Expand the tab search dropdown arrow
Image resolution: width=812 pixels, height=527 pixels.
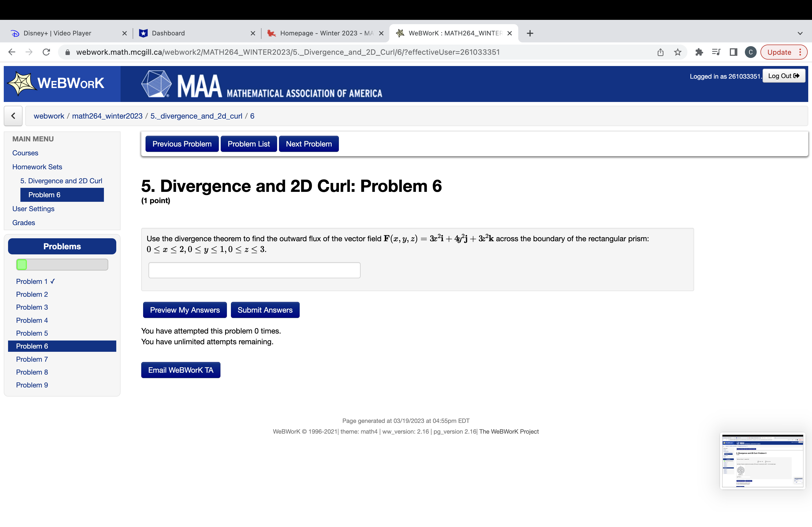point(800,33)
